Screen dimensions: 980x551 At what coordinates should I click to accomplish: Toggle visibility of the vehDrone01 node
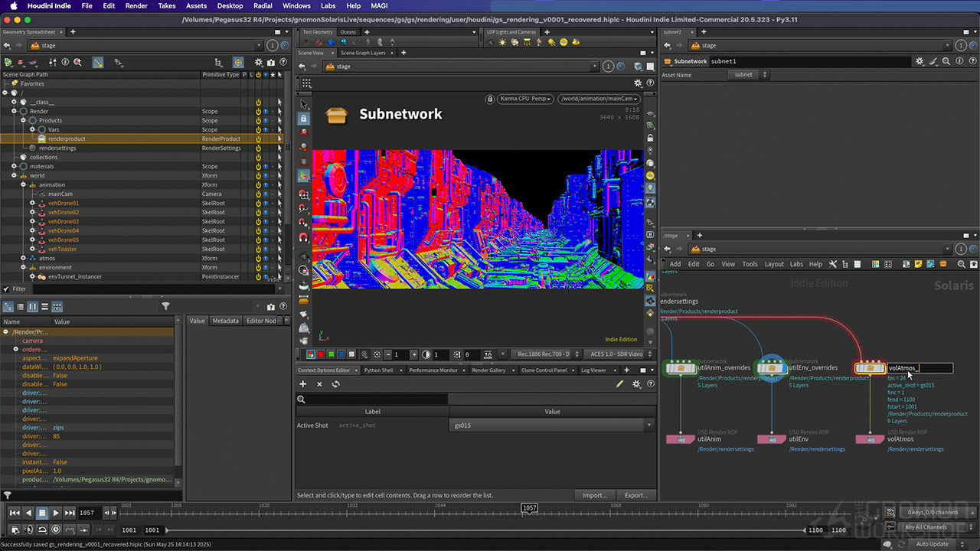[265, 204]
